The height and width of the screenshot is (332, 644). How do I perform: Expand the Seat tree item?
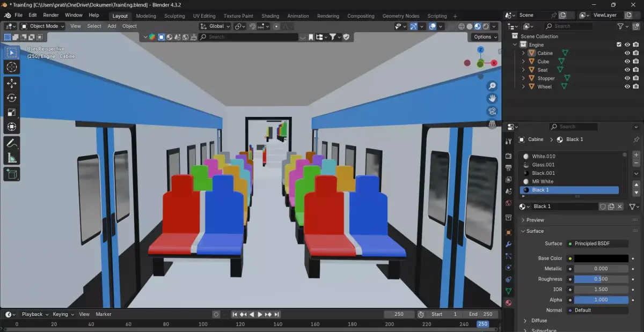click(x=523, y=70)
